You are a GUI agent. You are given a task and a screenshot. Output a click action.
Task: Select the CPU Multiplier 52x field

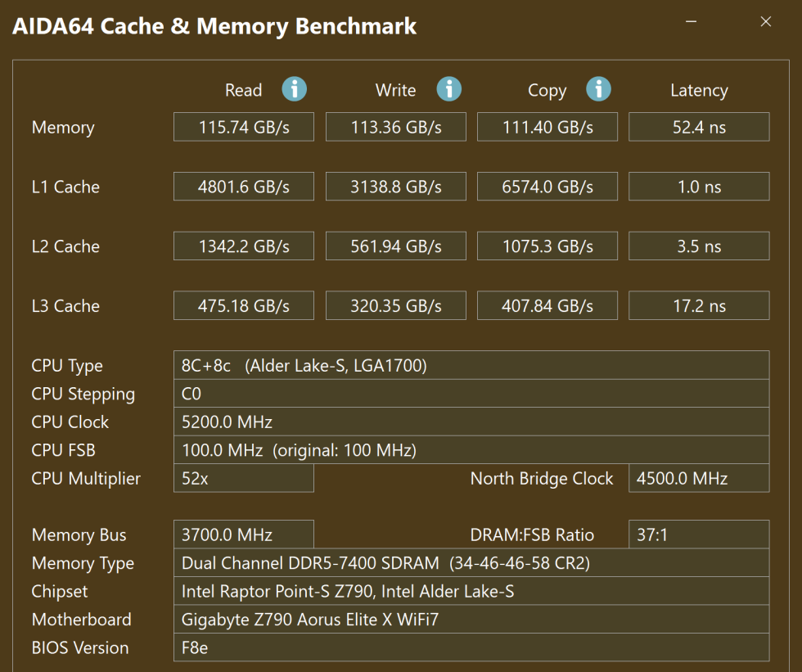click(x=244, y=479)
